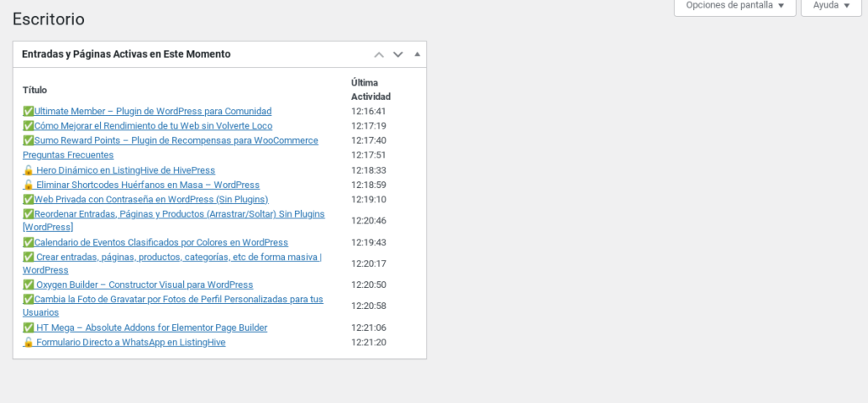Click the 12:19:10 activity time
This screenshot has width=868, height=403.
pyautogui.click(x=369, y=199)
